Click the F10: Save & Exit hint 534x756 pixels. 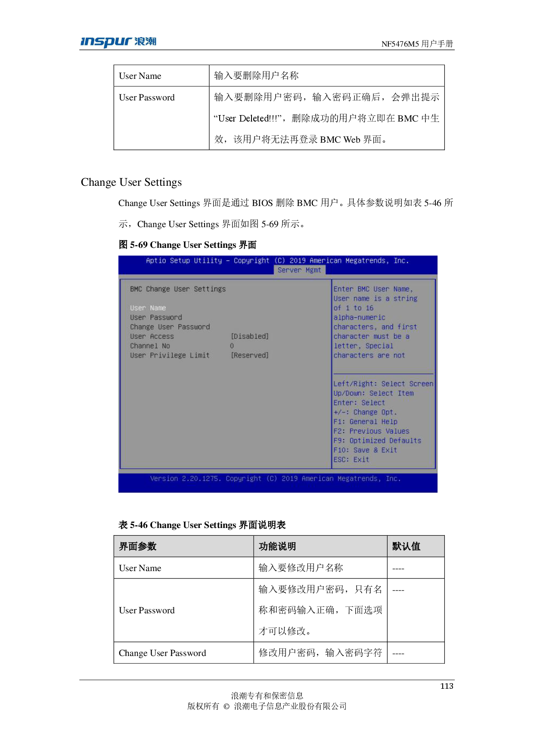365,450
